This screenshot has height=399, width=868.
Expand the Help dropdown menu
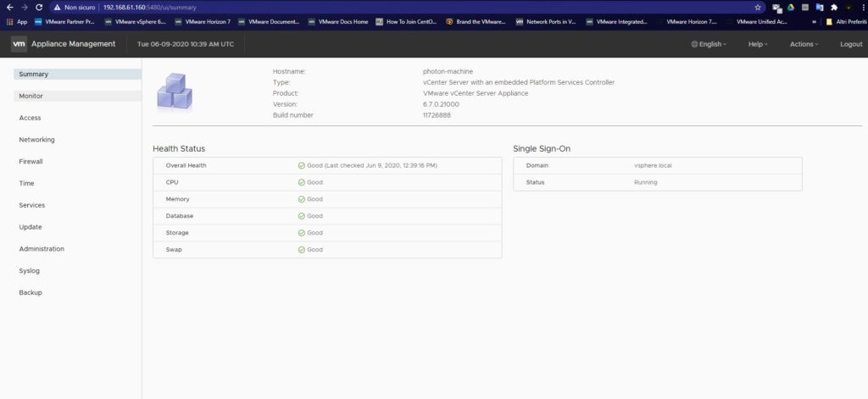tap(758, 44)
